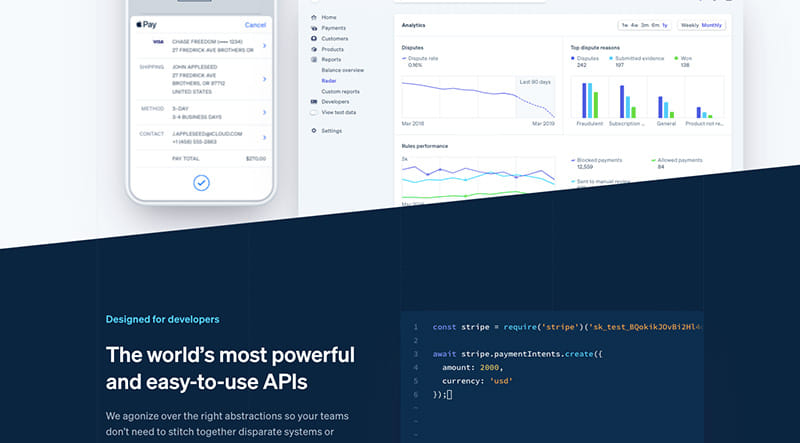Screen dimensions: 800x443
Task: Click the VISA card logo
Action: click(x=158, y=42)
